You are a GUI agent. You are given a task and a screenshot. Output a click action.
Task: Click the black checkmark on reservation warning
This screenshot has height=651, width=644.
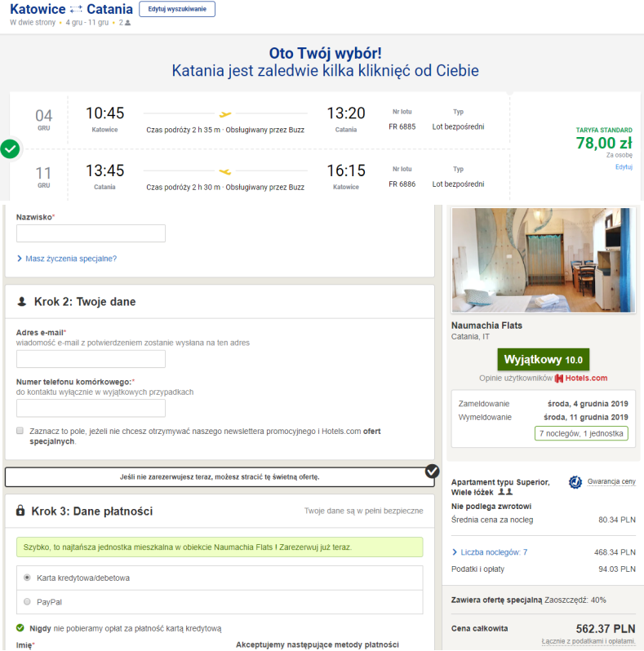click(x=433, y=471)
